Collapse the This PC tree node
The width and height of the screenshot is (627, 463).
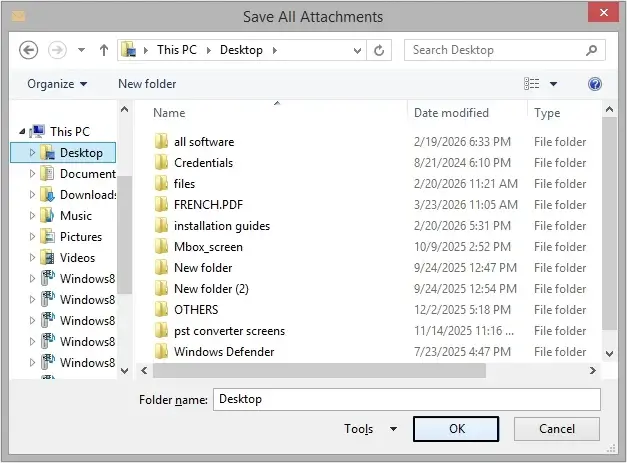click(22, 131)
